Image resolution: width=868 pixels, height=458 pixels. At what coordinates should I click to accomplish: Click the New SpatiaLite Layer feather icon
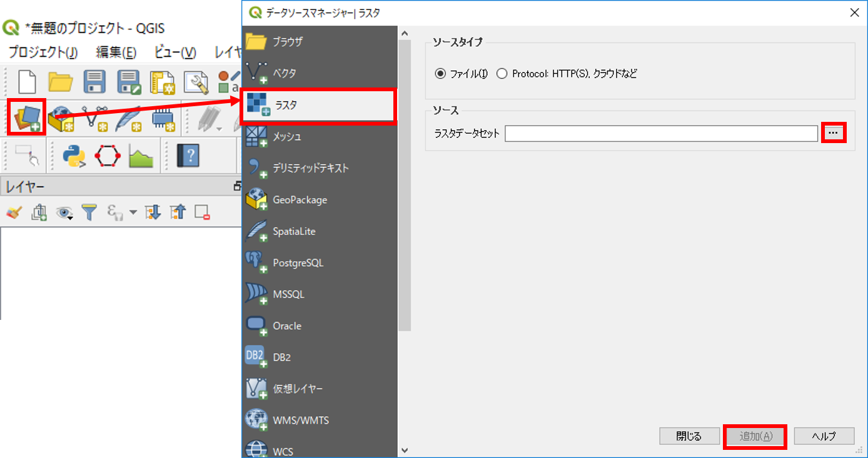click(128, 117)
